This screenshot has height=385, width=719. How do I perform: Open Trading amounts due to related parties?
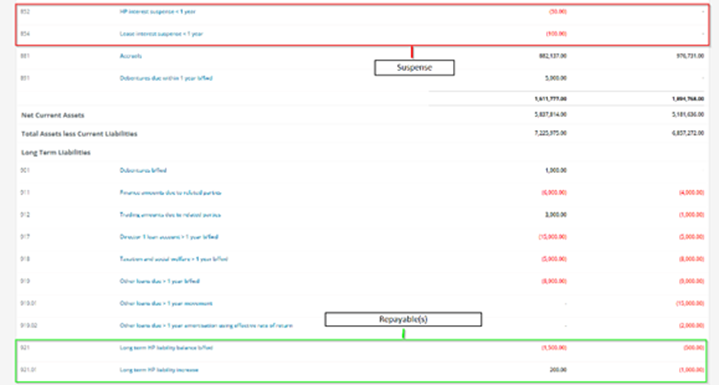coord(170,214)
